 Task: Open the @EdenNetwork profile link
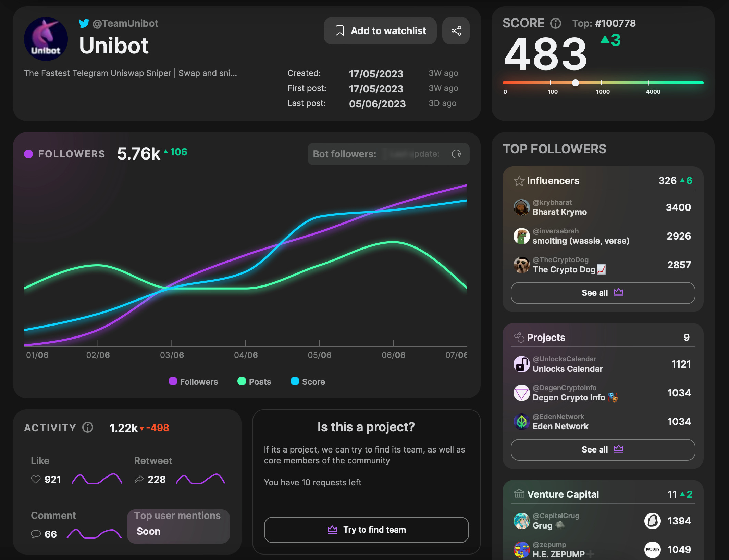click(x=558, y=417)
